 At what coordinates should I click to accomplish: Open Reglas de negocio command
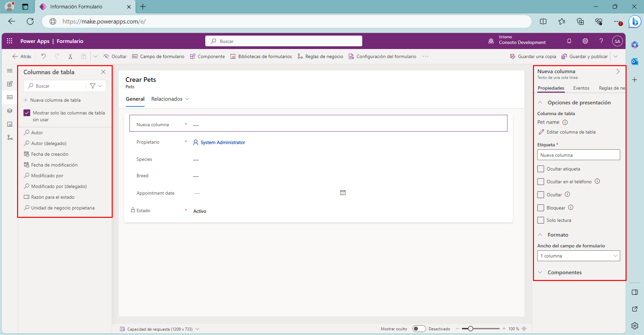click(320, 56)
